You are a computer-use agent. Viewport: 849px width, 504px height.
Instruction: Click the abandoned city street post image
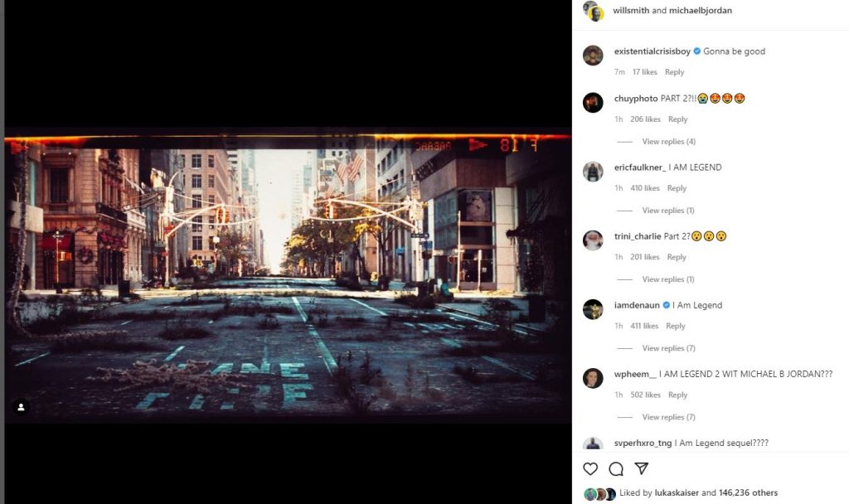(288, 275)
